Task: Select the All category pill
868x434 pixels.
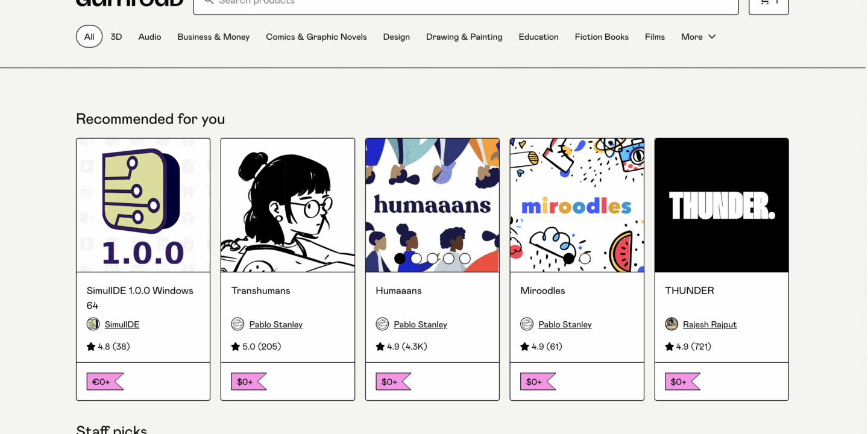Action: click(x=89, y=37)
